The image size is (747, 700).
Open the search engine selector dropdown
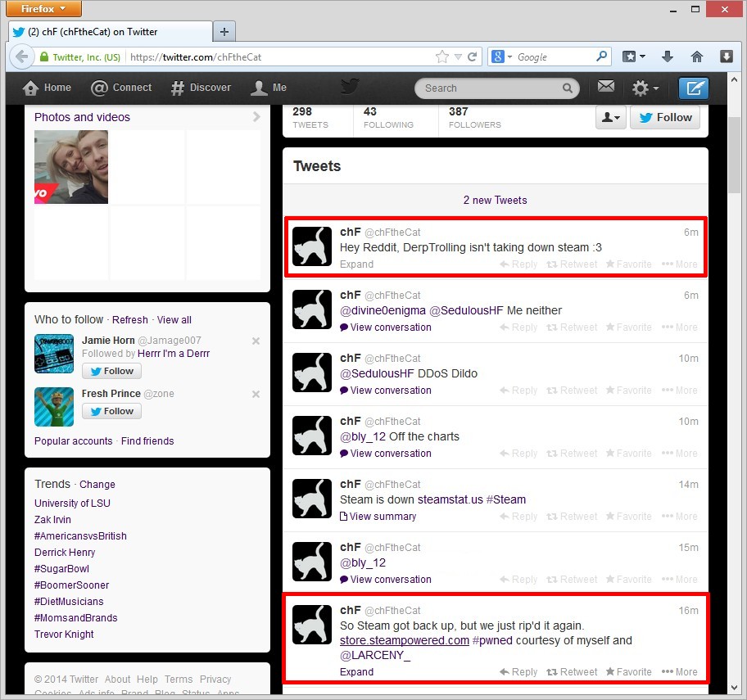coord(501,57)
